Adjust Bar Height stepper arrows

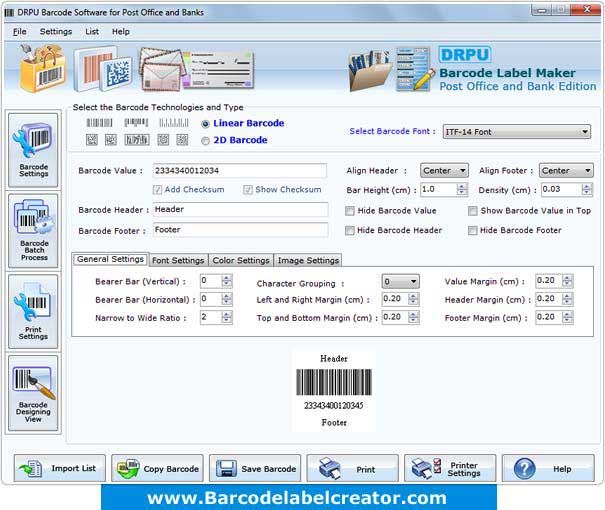462,189
